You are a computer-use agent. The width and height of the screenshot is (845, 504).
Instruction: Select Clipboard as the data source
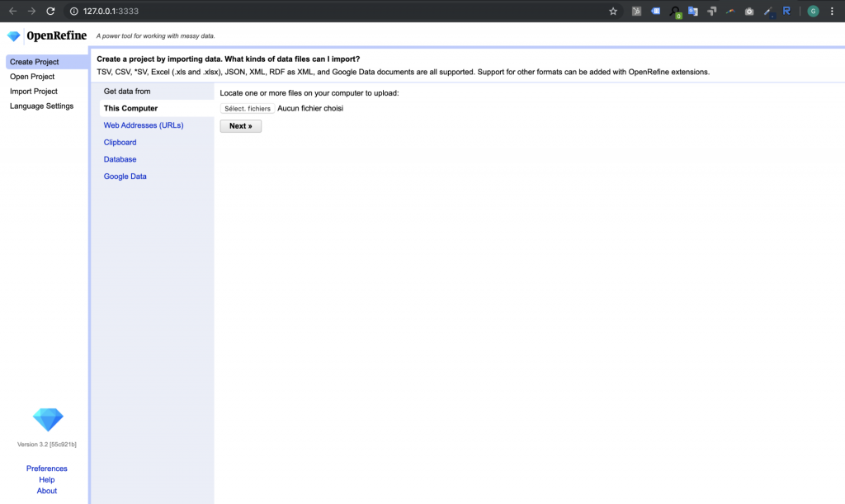click(120, 143)
